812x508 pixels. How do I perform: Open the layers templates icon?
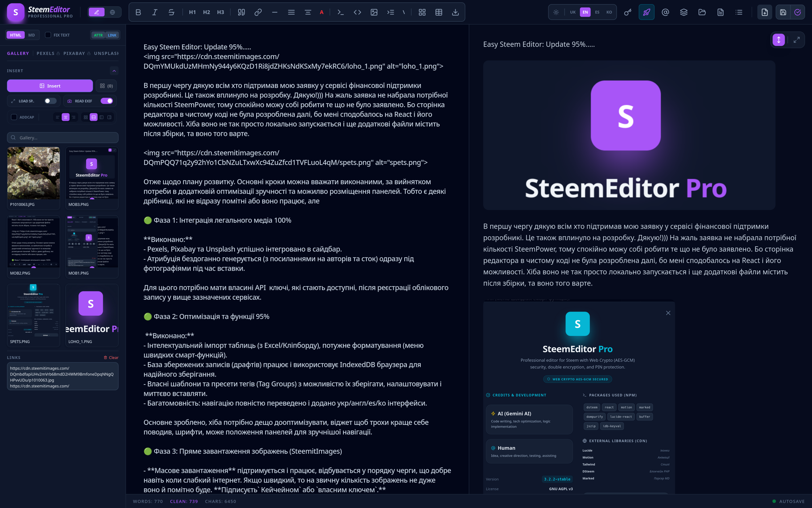[683, 12]
